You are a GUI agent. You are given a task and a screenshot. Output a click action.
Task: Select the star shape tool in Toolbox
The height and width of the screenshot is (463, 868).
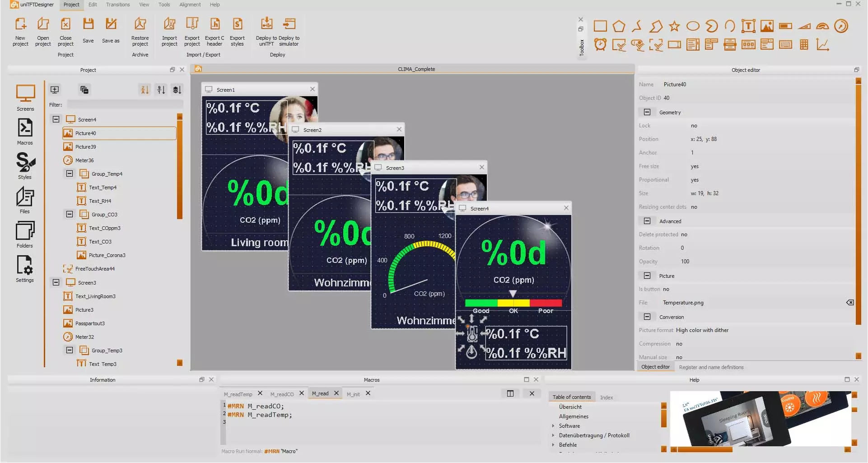pyautogui.click(x=674, y=26)
